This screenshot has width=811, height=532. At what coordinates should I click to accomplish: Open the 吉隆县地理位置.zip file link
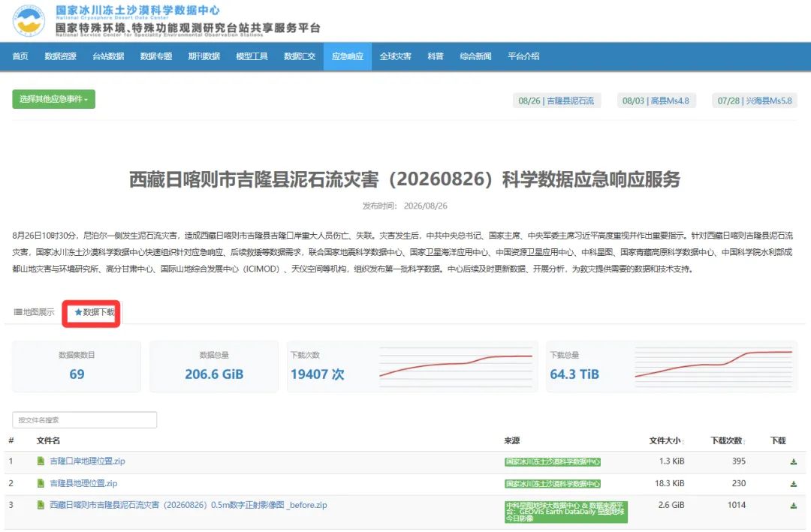[x=83, y=483]
